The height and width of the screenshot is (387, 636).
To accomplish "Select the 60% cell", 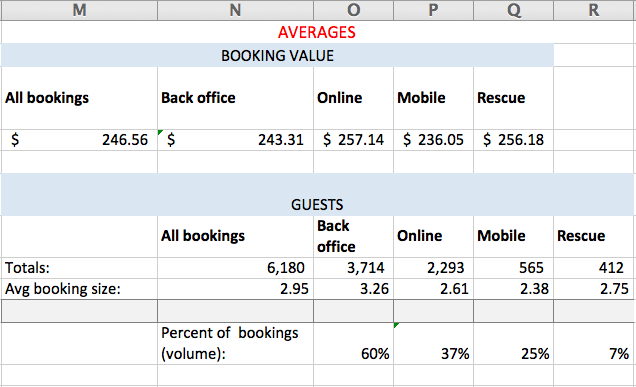I will pyautogui.click(x=353, y=344).
